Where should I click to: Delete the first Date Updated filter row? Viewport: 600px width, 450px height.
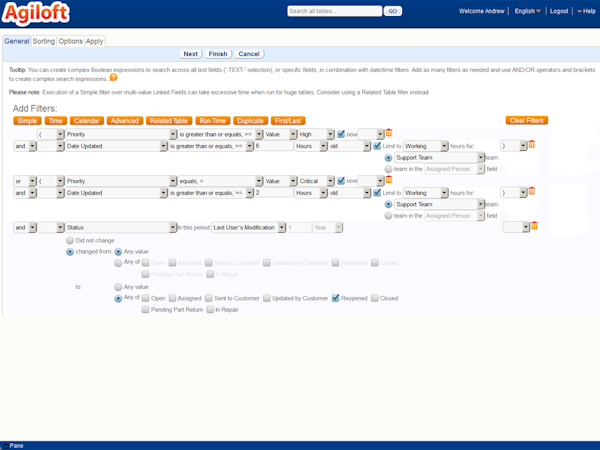[x=532, y=145]
